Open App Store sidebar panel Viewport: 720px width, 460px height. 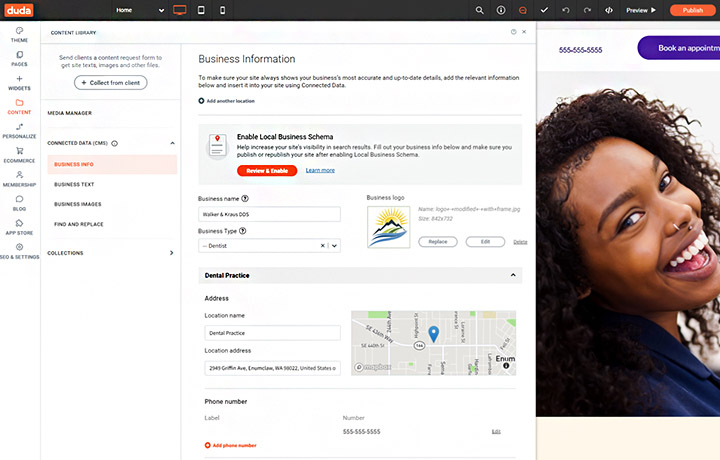[19, 227]
